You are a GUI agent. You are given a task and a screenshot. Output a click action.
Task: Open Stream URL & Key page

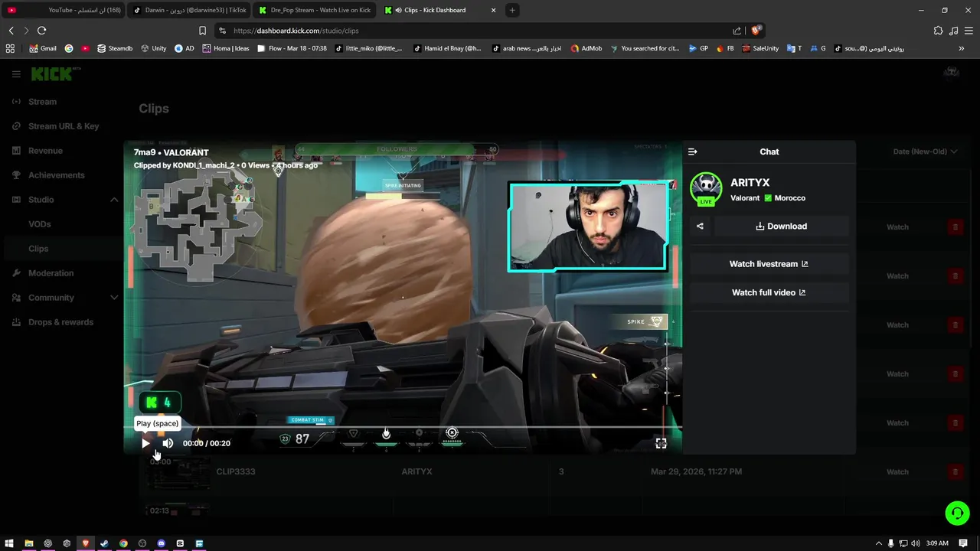point(64,126)
